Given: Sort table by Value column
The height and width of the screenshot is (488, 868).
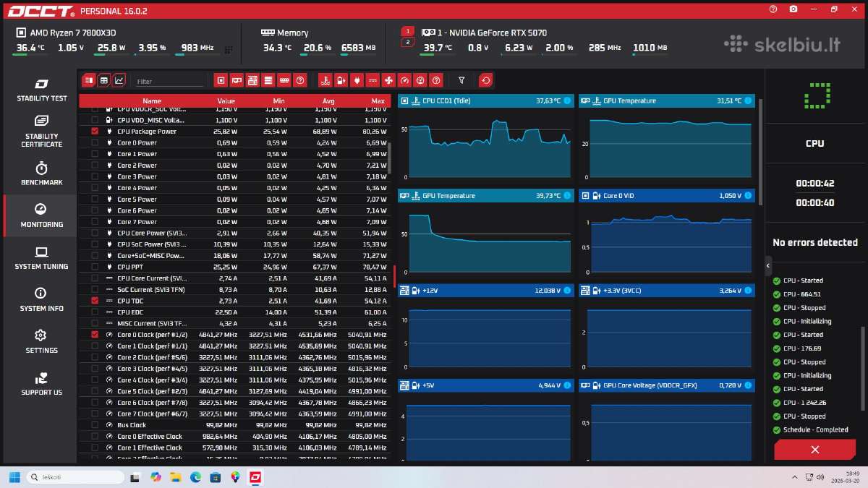Looking at the screenshot, I should (226, 101).
